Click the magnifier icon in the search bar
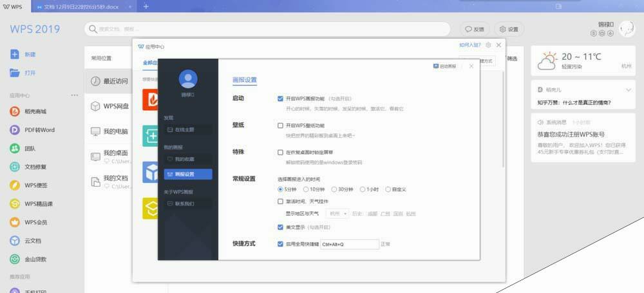Image resolution: width=644 pixels, height=293 pixels. pos(93,29)
